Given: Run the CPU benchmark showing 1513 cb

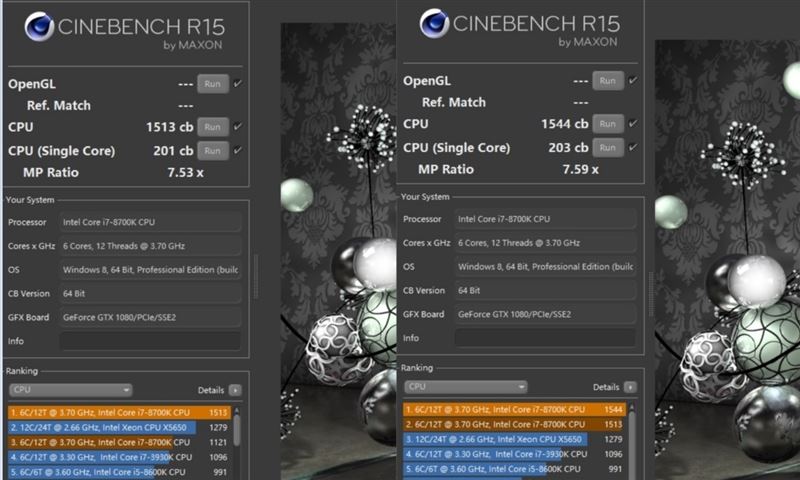Looking at the screenshot, I should coord(213,127).
